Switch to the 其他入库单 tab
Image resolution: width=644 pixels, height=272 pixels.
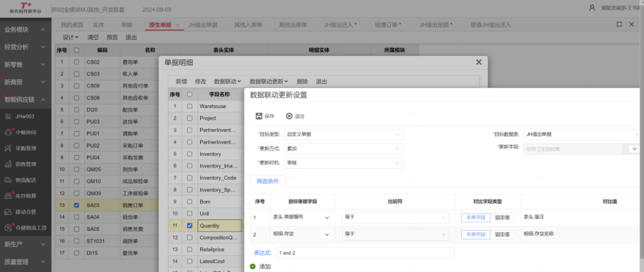[x=248, y=25]
